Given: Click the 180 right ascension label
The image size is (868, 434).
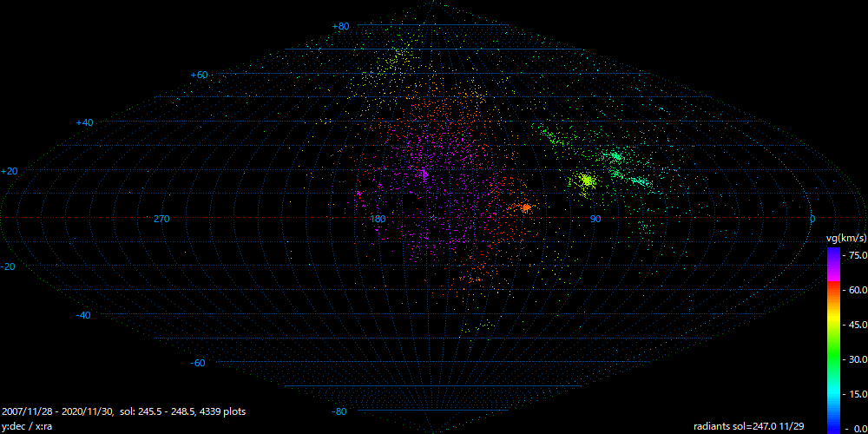Looking at the screenshot, I should tap(378, 219).
